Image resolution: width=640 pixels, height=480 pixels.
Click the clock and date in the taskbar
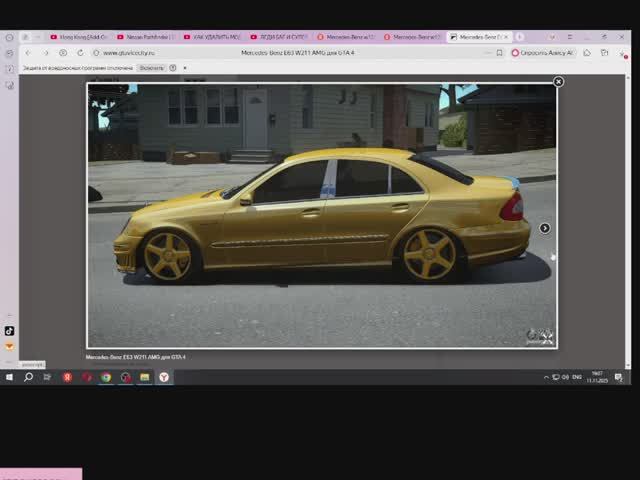[597, 377]
